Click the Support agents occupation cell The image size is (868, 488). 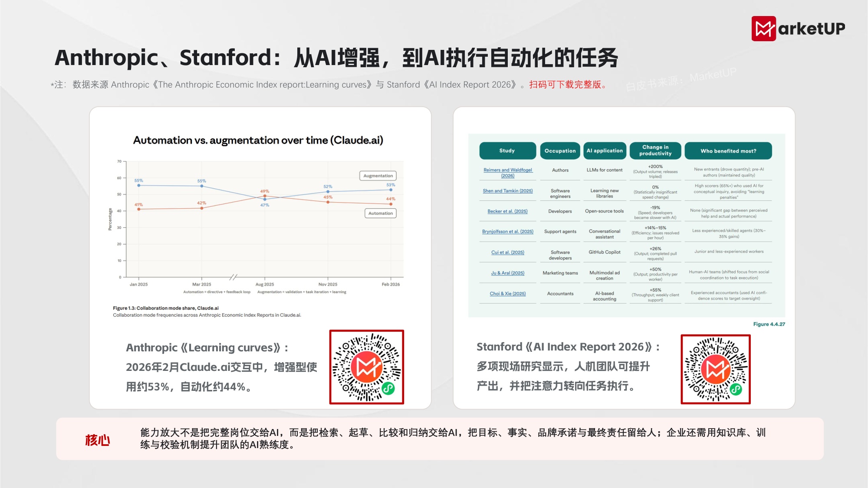(560, 232)
